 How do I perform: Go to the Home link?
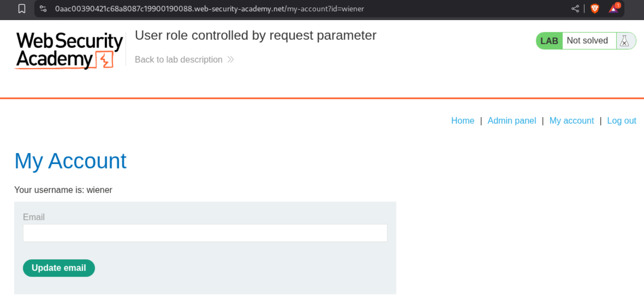pos(462,121)
